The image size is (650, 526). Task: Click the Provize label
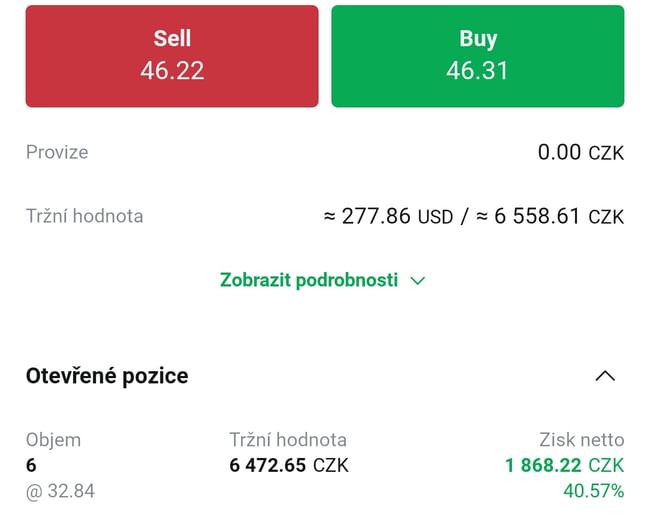(x=57, y=152)
